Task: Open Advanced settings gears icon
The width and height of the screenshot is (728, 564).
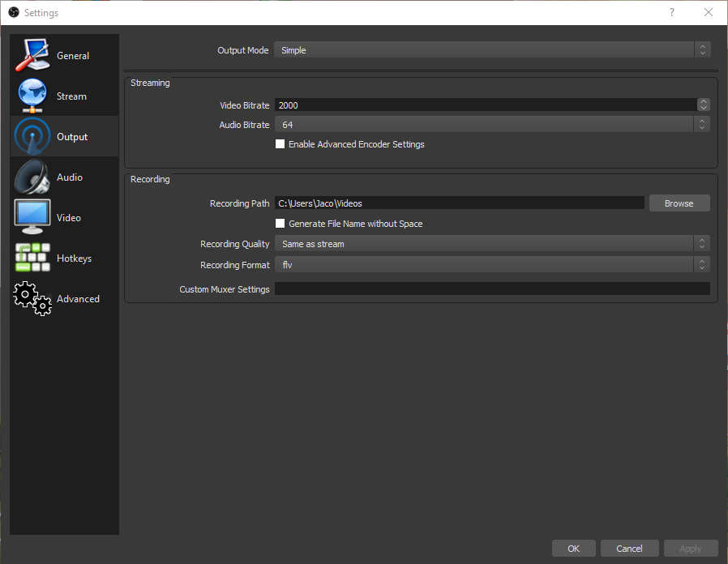Action: pyautogui.click(x=32, y=298)
